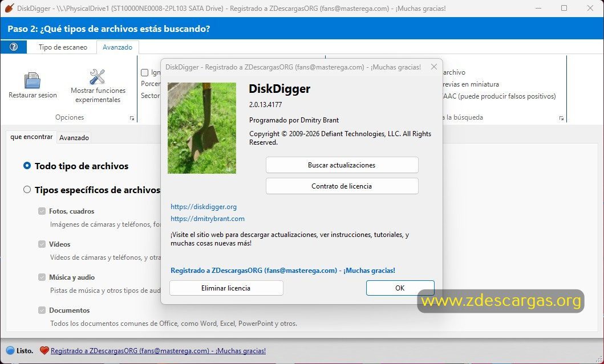The image size is (604, 364).
Task: Open the https://diskdigger.org link
Action: [x=204, y=207]
